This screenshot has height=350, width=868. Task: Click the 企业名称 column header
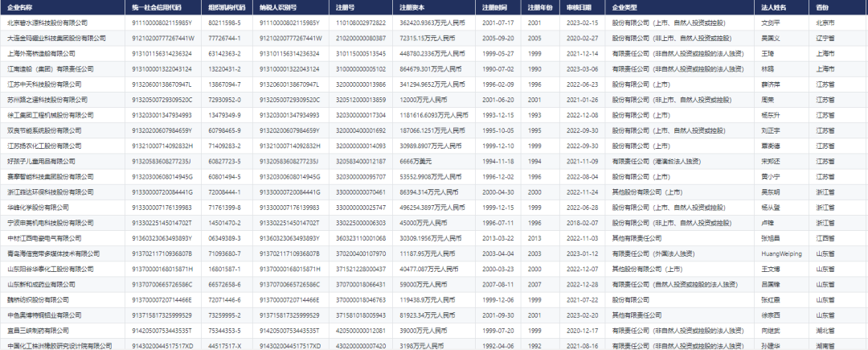[x=19, y=8]
